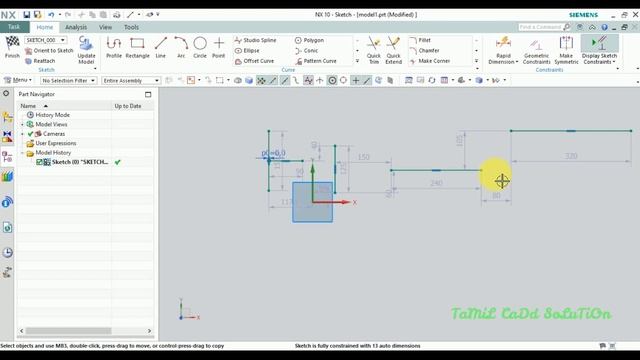
Task: Click the 150 dimension value
Action: (x=363, y=157)
